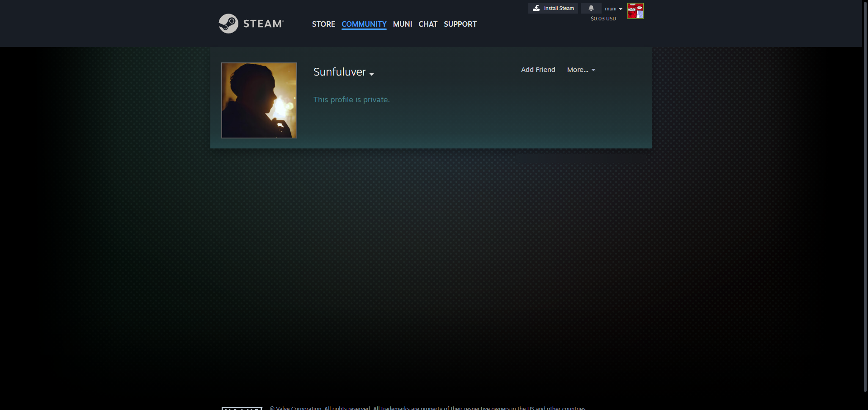
Task: Click the user avatar in header
Action: [x=636, y=11]
